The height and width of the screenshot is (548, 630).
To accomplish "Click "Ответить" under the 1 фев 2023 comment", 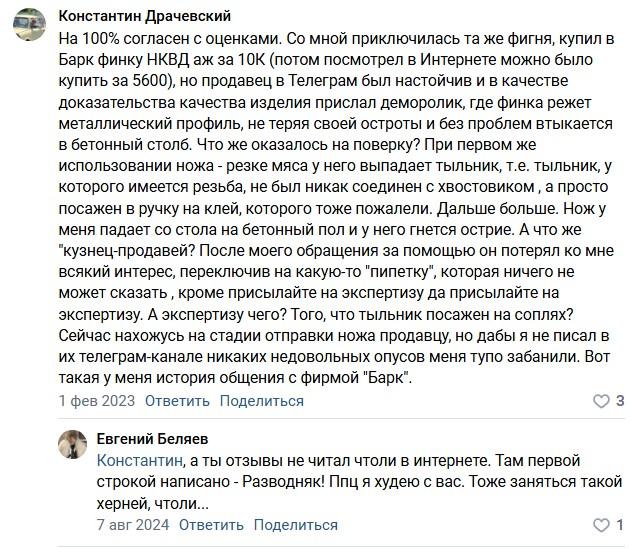I will [x=177, y=401].
